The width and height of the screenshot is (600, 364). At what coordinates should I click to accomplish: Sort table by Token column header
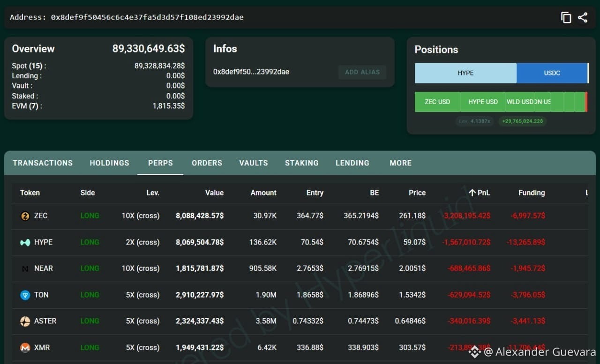point(30,193)
